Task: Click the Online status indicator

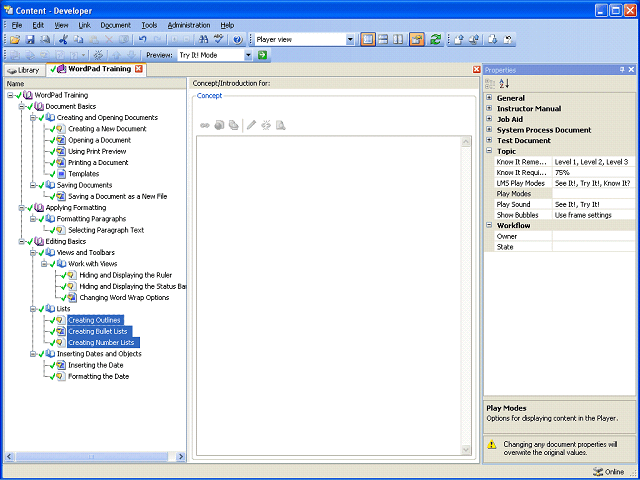Action: point(609,472)
